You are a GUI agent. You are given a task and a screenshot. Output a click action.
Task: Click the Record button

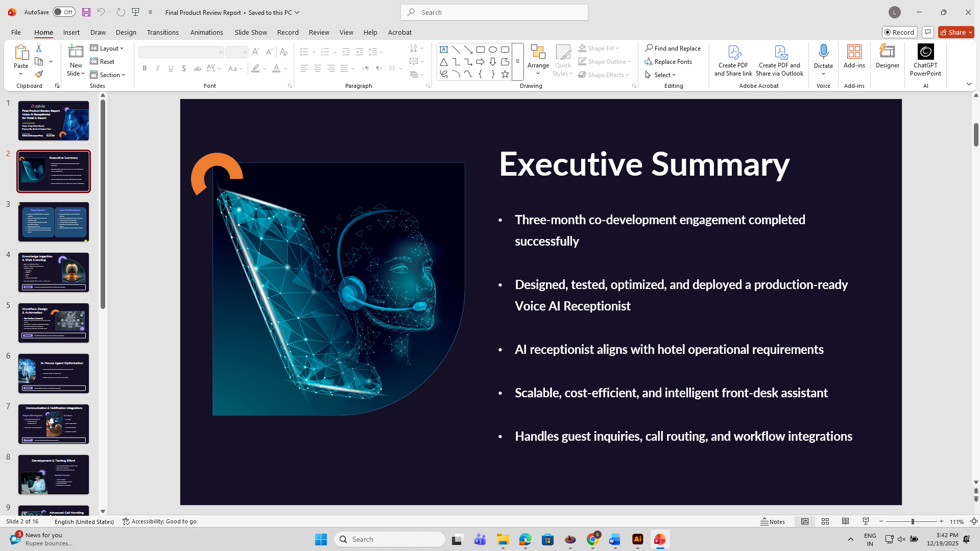(x=899, y=32)
